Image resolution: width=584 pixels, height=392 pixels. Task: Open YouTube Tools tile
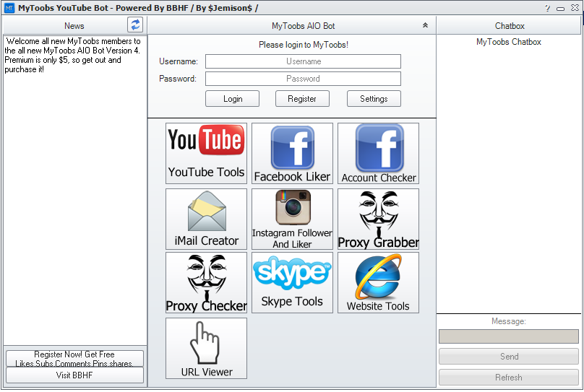click(x=206, y=153)
